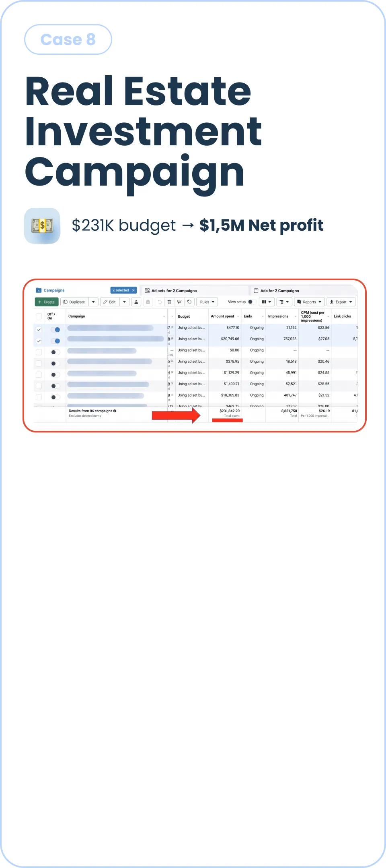Click the 52,521 impressions cell
The width and height of the screenshot is (386, 868).
pyautogui.click(x=291, y=384)
